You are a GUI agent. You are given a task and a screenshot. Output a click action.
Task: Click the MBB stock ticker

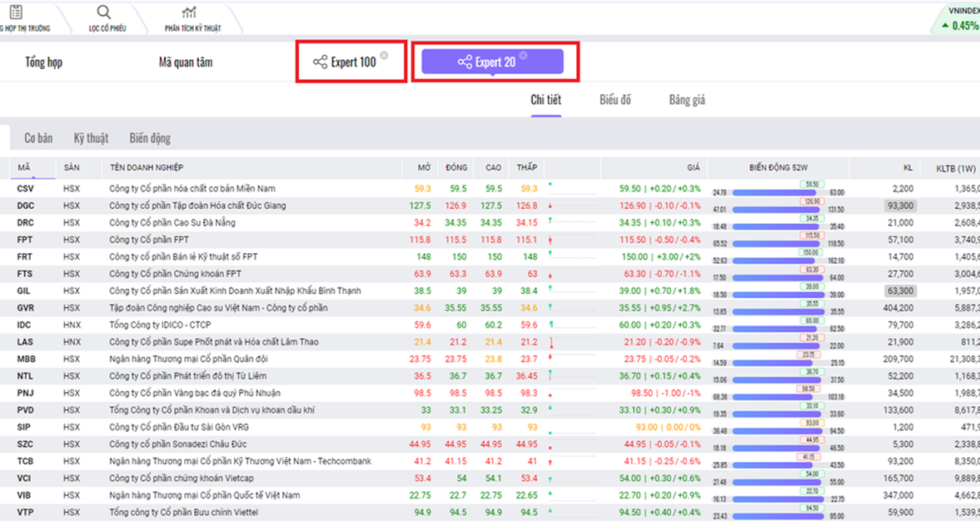[26, 360]
